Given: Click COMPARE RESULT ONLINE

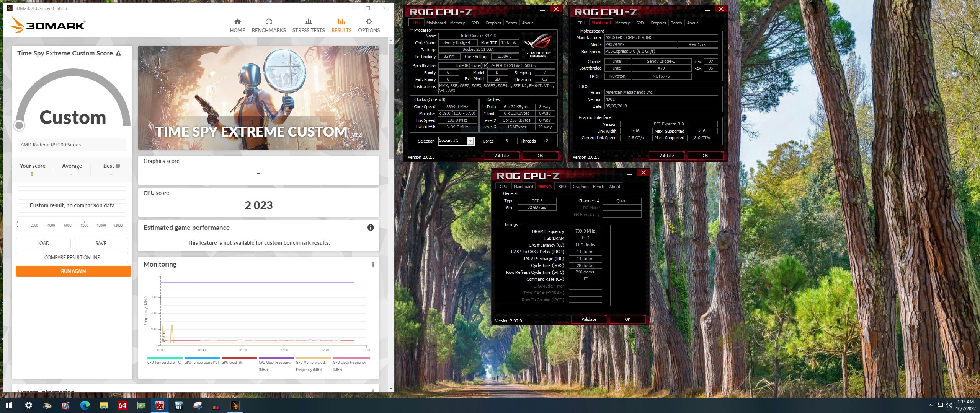Looking at the screenshot, I should (x=72, y=257).
